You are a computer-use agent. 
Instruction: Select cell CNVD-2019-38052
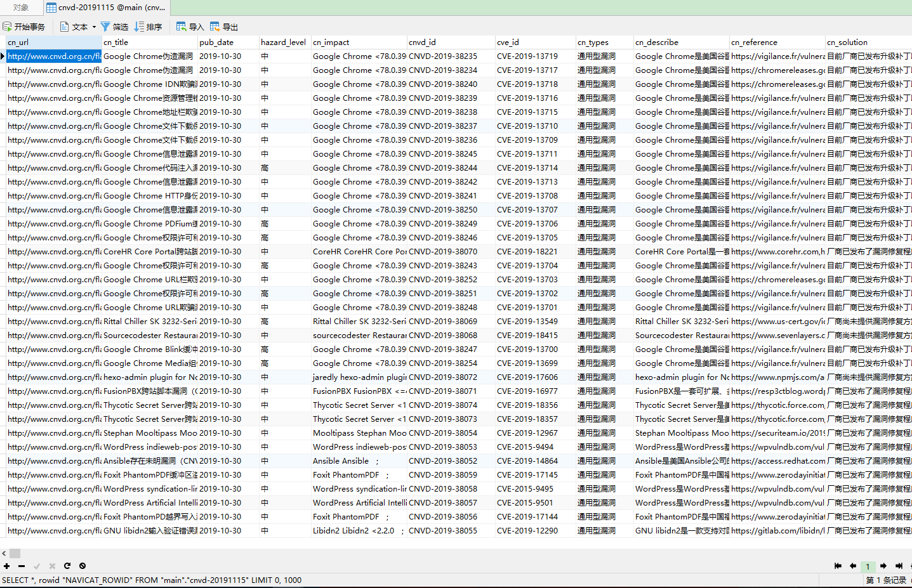pos(451,461)
